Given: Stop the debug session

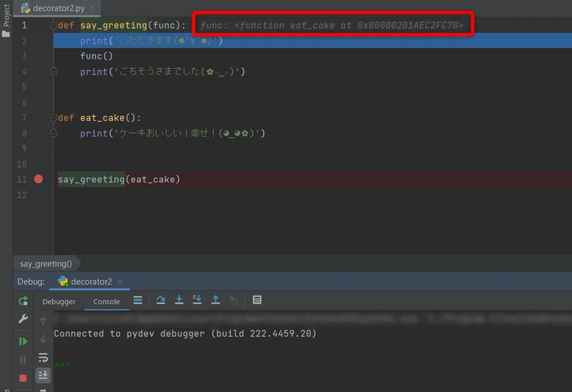Looking at the screenshot, I should click(x=23, y=378).
